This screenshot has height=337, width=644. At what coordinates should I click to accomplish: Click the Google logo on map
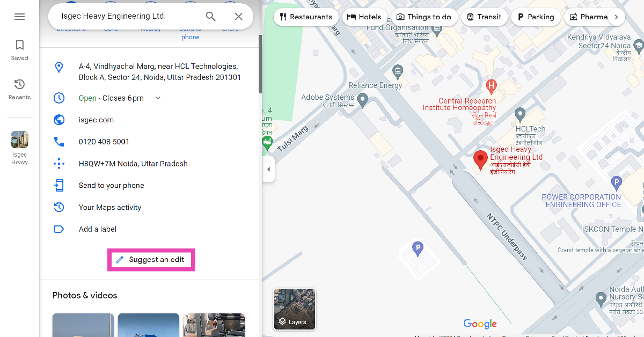pos(480,324)
